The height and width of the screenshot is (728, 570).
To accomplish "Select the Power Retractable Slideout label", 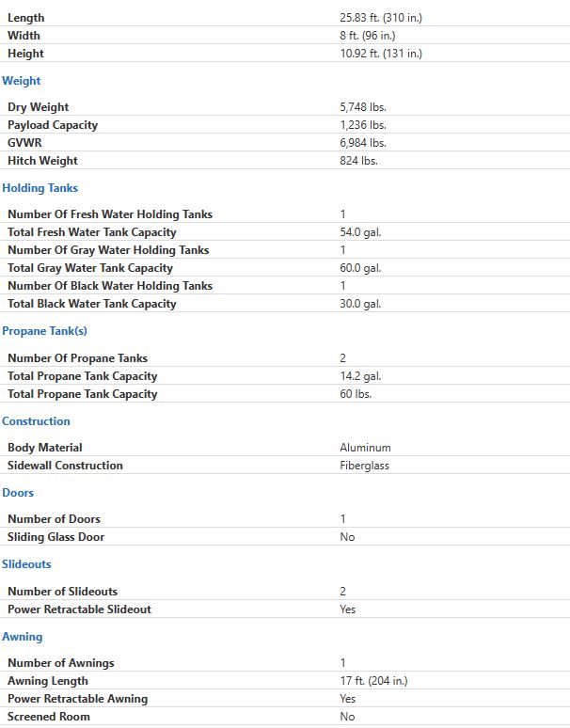I will coord(79,609).
